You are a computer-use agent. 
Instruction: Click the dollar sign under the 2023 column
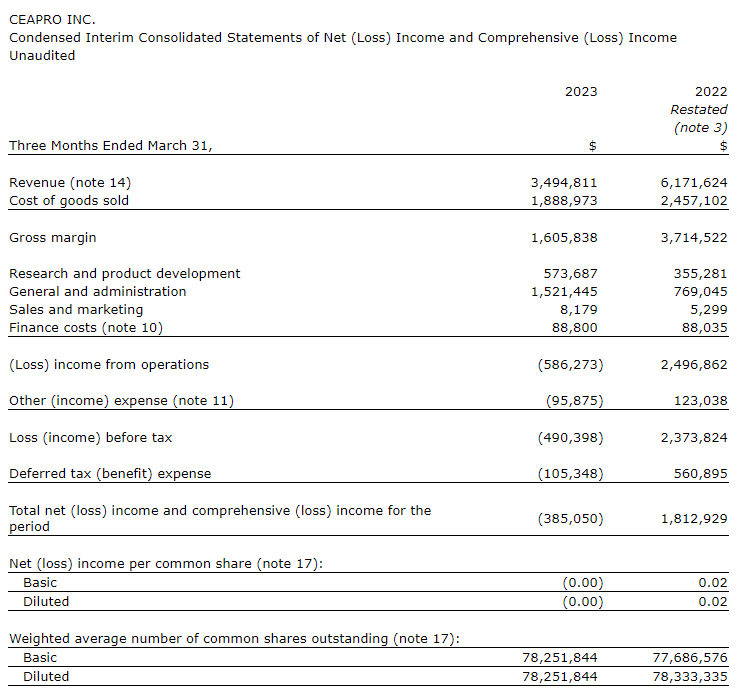593,146
